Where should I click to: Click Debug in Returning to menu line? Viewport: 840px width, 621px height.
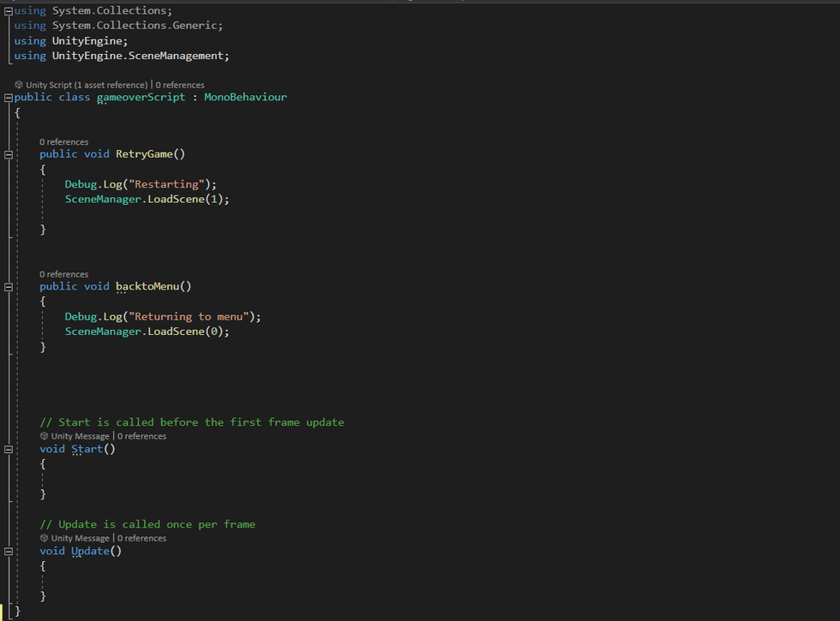(x=81, y=316)
